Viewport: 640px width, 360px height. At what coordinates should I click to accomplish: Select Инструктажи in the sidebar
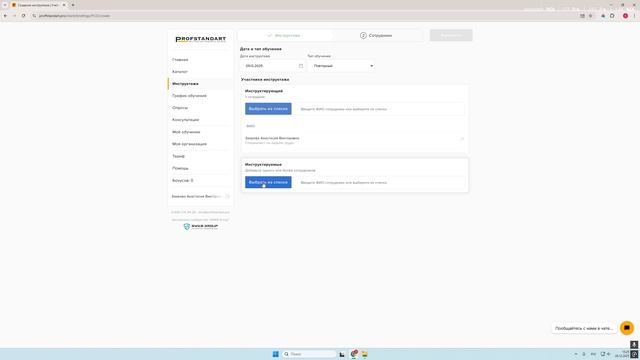click(x=185, y=84)
